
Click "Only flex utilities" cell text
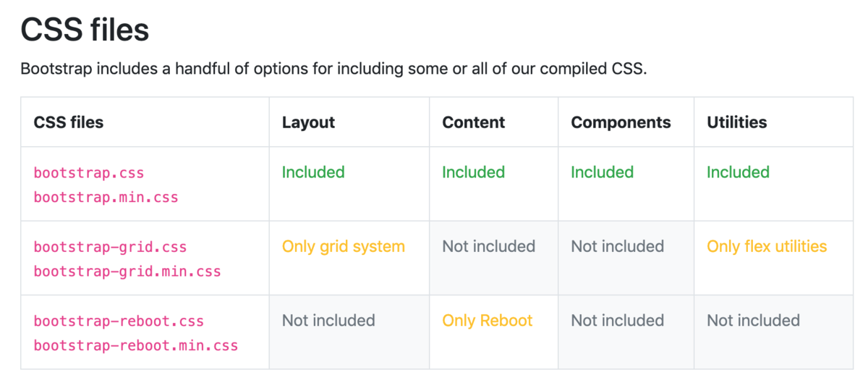[x=767, y=246]
